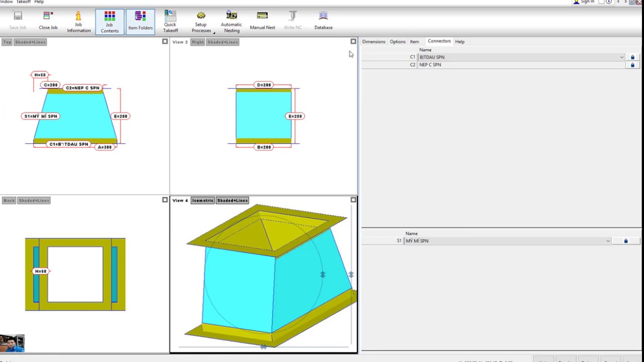Click the E=200 label in View 2
Screen dimensions: 644x362
tap(295, 116)
